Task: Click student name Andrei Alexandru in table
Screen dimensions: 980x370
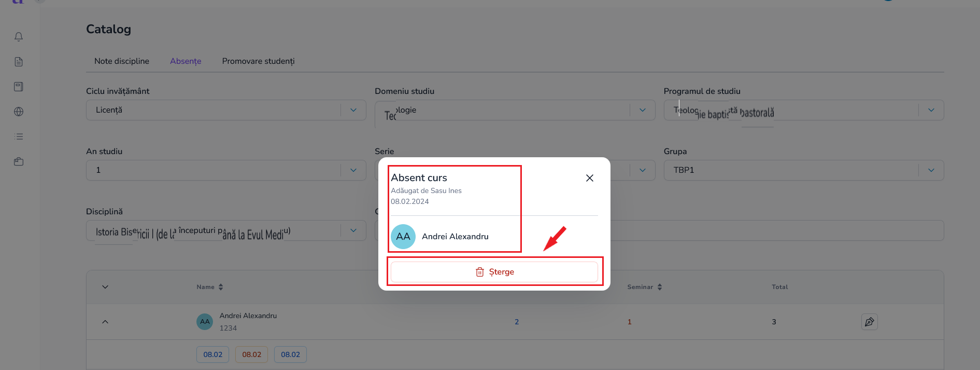Action: pos(248,316)
